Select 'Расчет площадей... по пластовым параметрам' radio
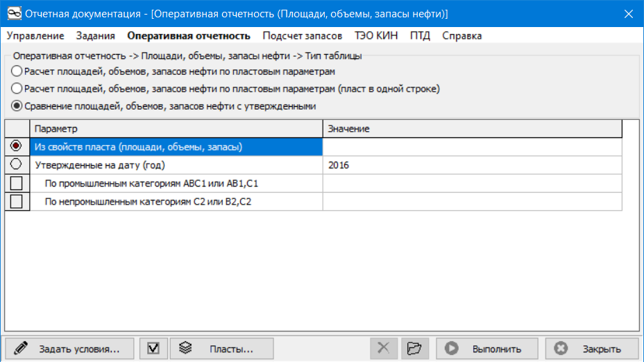 17,71
